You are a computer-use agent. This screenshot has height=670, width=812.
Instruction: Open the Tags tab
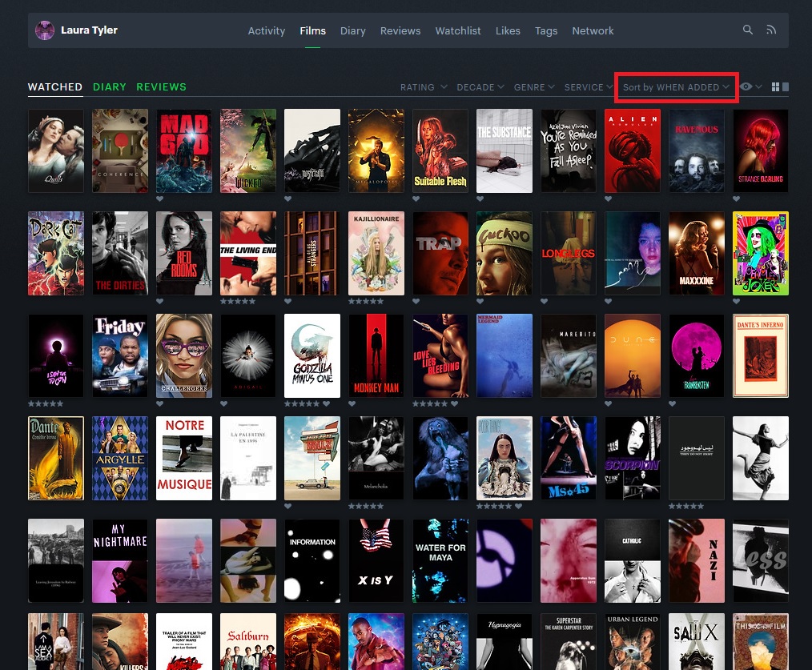tap(546, 30)
